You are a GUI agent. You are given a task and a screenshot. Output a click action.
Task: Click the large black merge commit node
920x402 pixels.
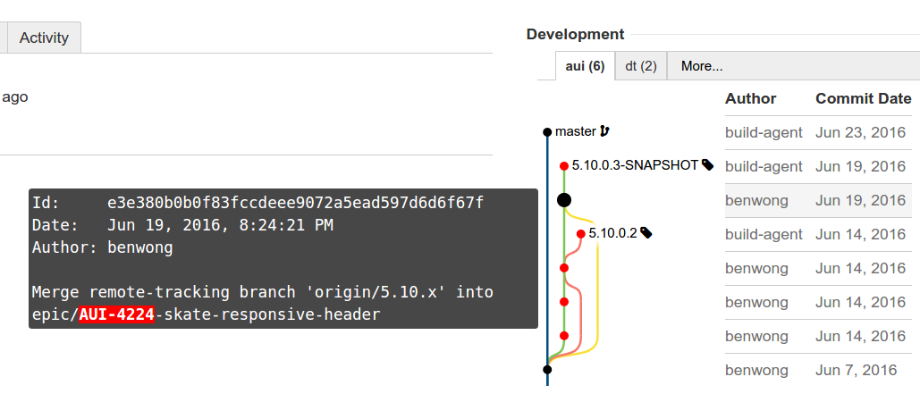[x=564, y=200]
